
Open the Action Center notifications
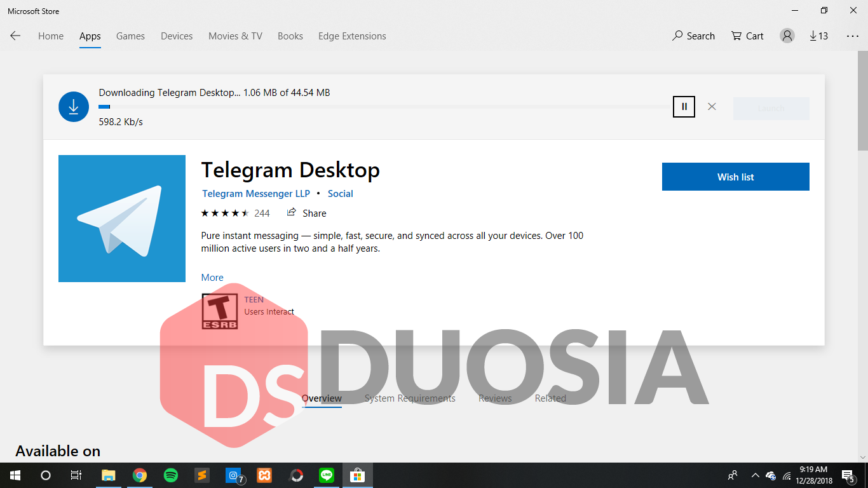[x=849, y=475]
